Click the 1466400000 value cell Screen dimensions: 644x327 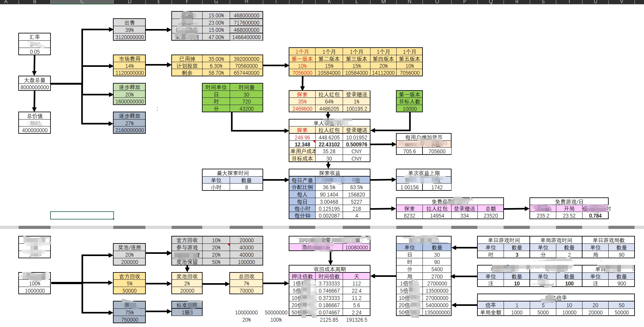[x=246, y=37]
